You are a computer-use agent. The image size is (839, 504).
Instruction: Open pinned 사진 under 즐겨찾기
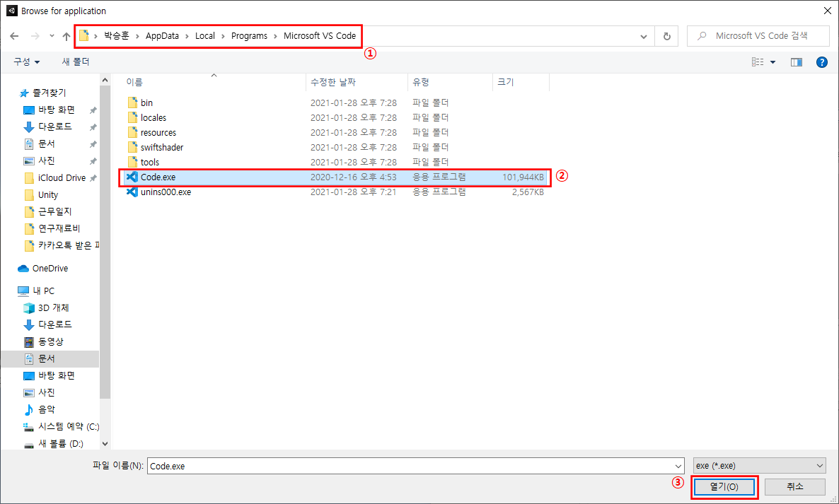[x=46, y=161]
